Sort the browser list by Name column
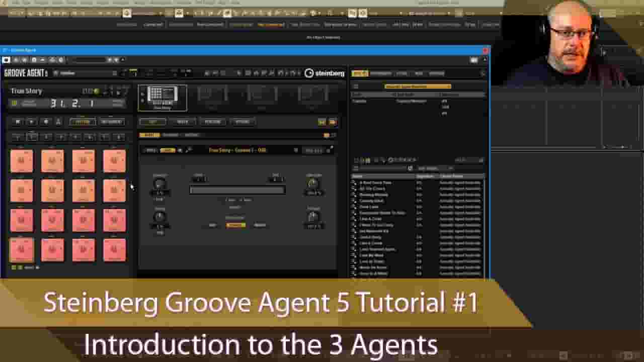Screen dimensions: 644x362 click(x=383, y=176)
